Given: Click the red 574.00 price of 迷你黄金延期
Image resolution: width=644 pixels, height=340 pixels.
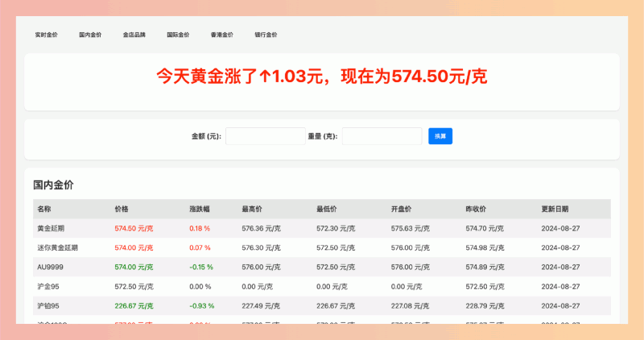Looking at the screenshot, I should [134, 247].
